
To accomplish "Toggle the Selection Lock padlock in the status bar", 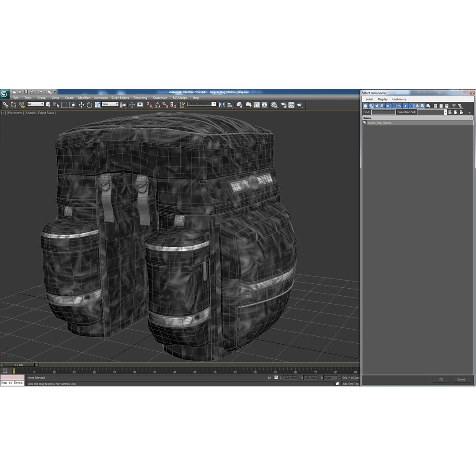I will 269,378.
